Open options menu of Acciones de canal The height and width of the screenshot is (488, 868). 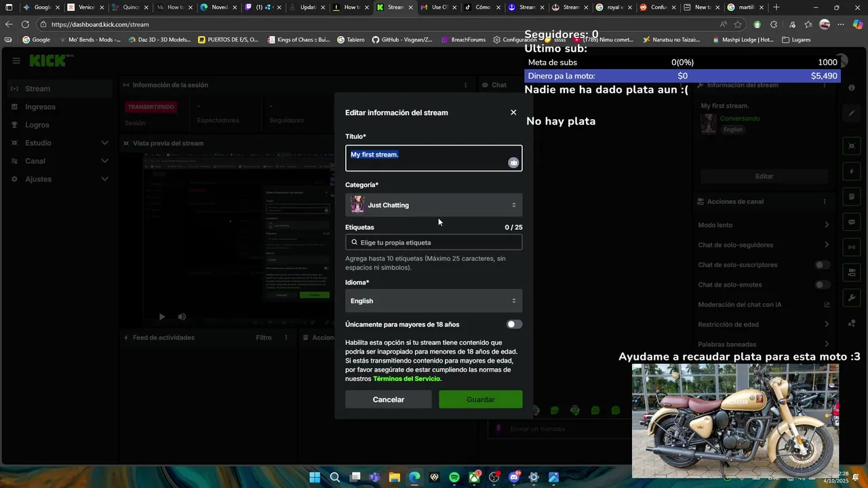825,202
